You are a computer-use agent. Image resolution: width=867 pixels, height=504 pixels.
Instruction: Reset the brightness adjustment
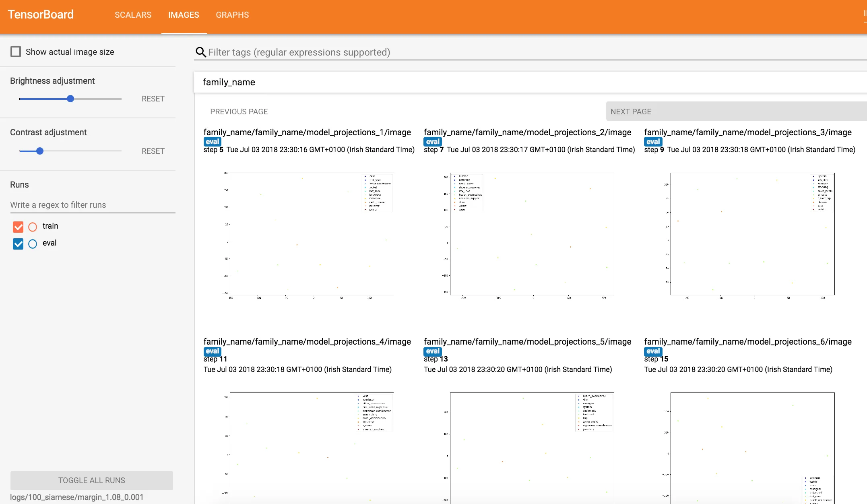153,99
